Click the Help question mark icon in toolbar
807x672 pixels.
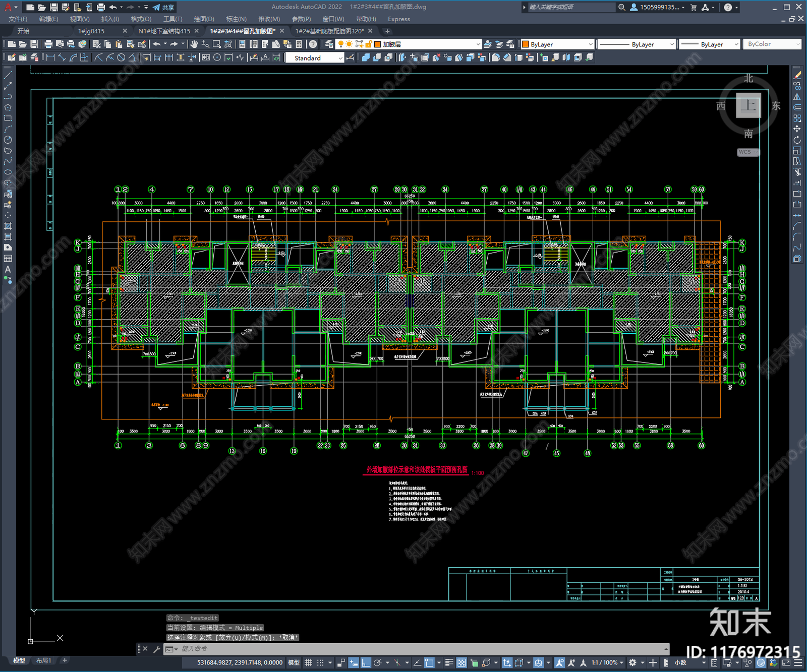click(313, 44)
